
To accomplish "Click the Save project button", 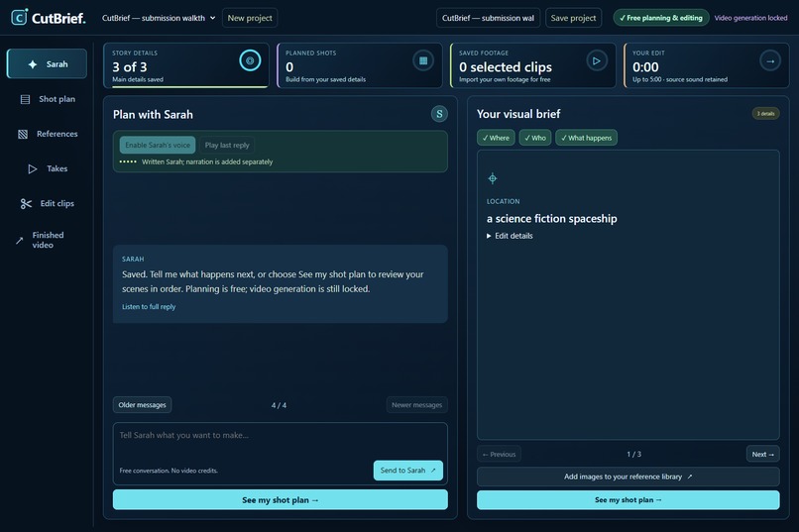I will (x=573, y=18).
